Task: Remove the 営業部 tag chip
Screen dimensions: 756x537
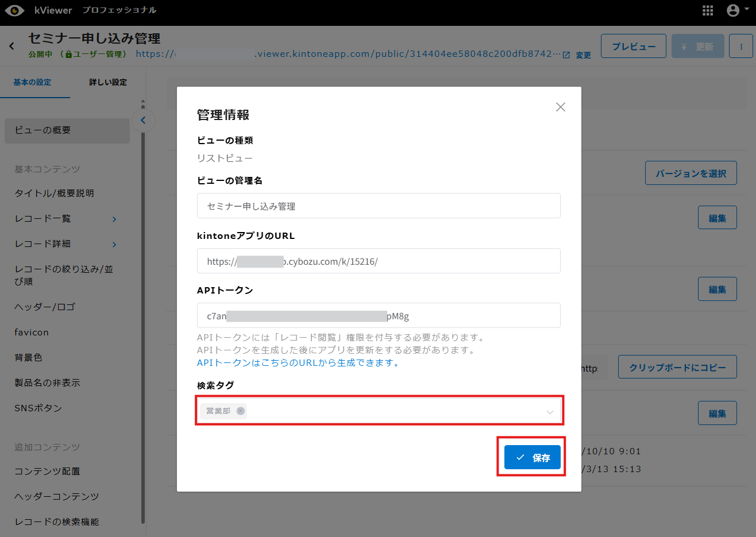Action: [241, 411]
